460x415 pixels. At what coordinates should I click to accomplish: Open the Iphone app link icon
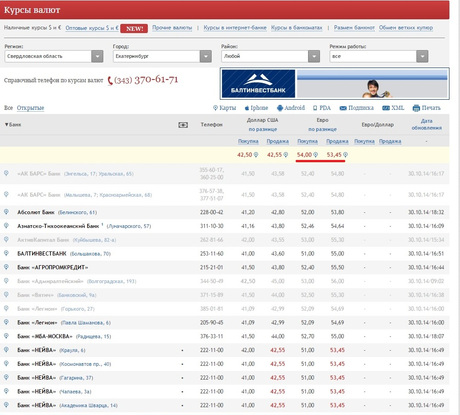point(247,108)
